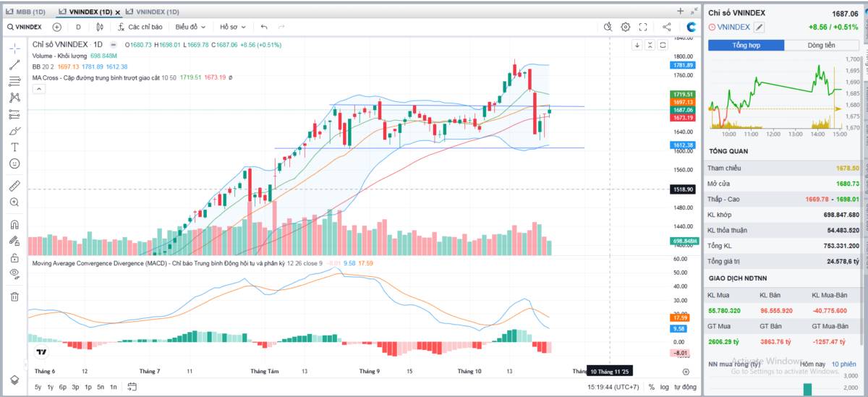Open the emoji icons tool
The image size is (868, 397).
point(14,163)
